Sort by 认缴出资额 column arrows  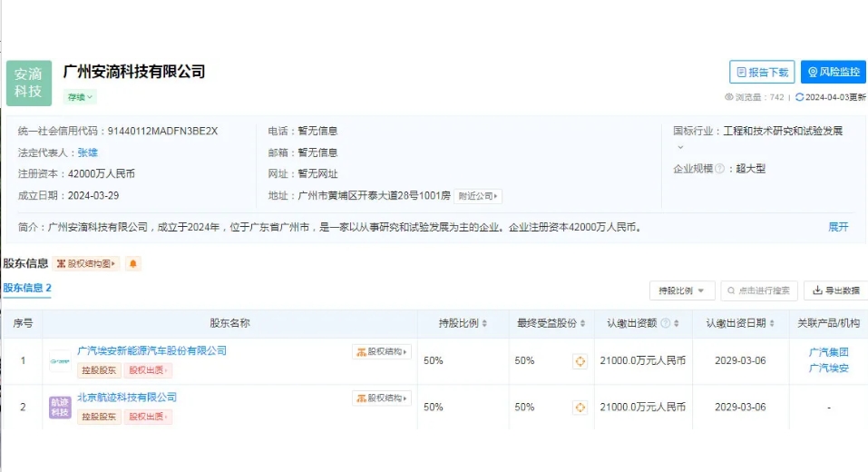676,323
